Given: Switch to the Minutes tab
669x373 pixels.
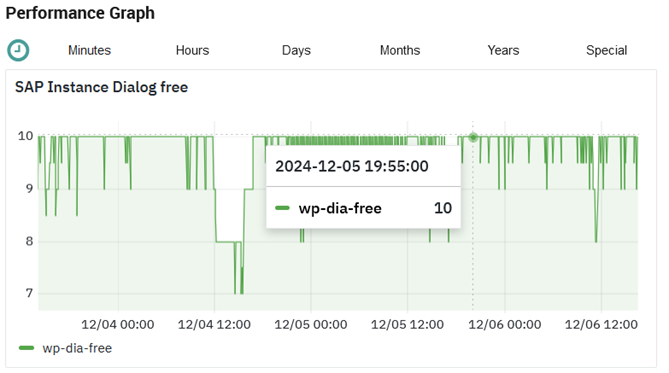Looking at the screenshot, I should click(x=90, y=50).
